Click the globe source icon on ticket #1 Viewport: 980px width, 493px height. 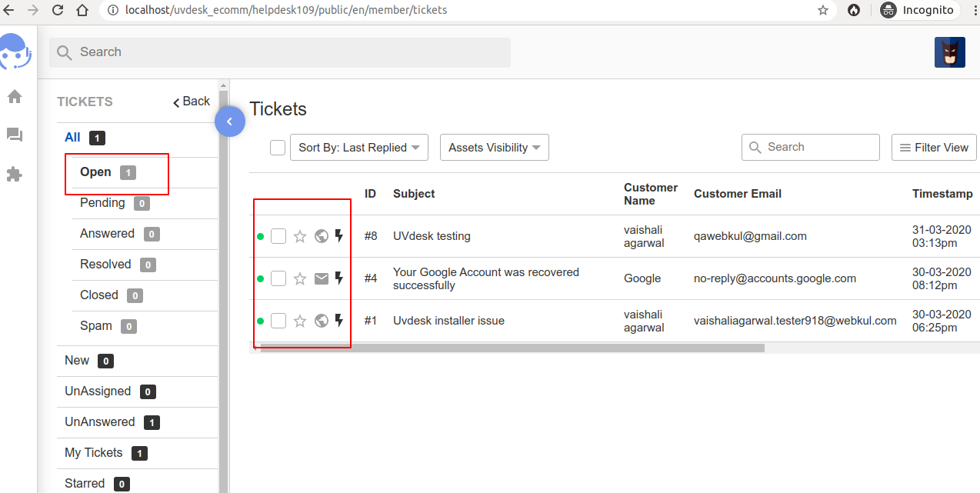[x=322, y=321]
